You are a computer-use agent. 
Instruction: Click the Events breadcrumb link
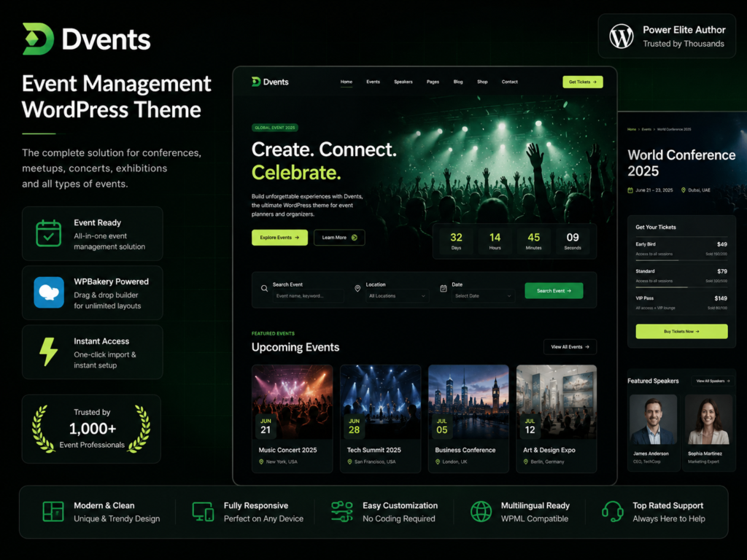click(646, 130)
